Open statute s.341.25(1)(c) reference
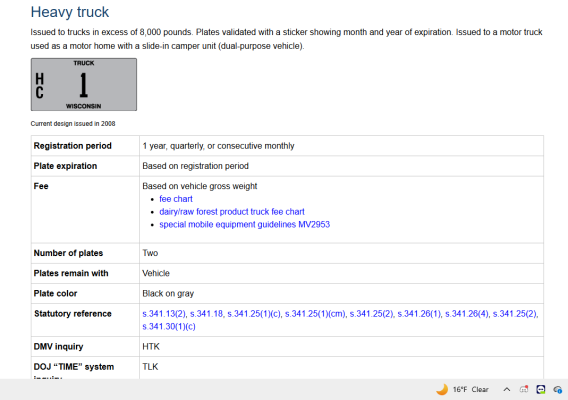Image resolution: width=568 pixels, height=400 pixels. click(x=254, y=314)
